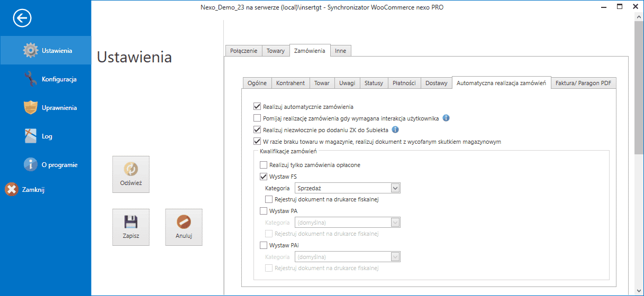Open Kategoria dropdown under Wystaw PA
Viewport: 644px width, 296px height.
(x=347, y=222)
